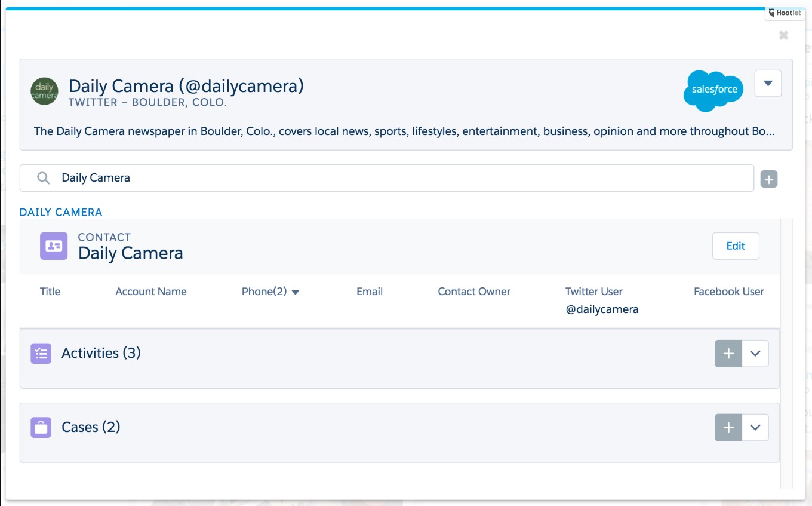
Task: Open the DAILY CAMERA link
Action: click(x=61, y=212)
